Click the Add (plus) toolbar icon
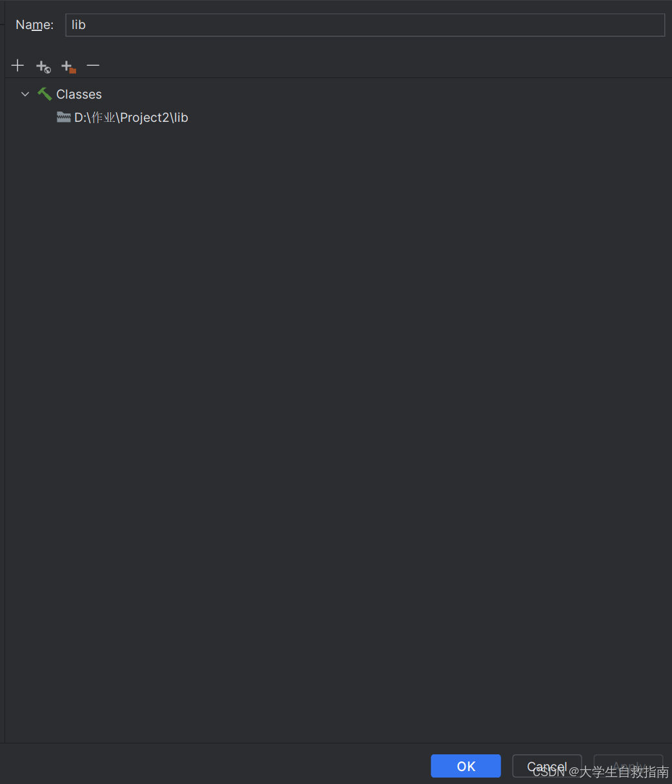 [17, 66]
